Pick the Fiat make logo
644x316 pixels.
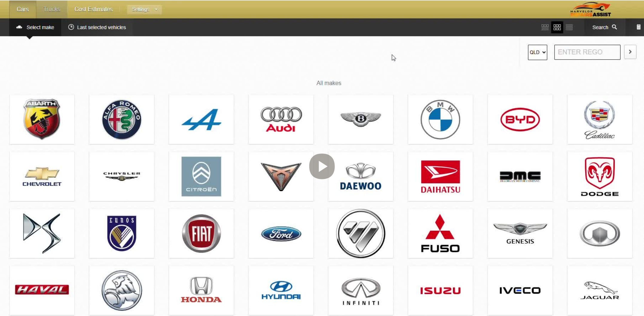[201, 233]
